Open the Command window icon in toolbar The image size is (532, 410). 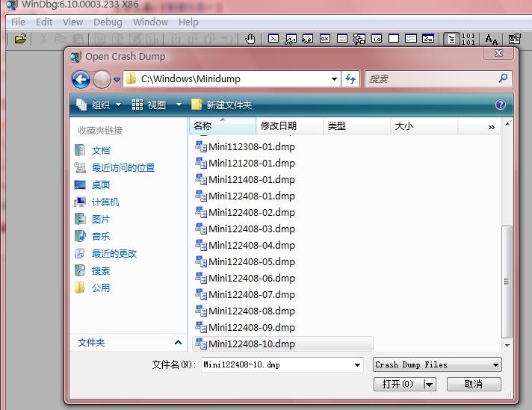tap(273, 39)
